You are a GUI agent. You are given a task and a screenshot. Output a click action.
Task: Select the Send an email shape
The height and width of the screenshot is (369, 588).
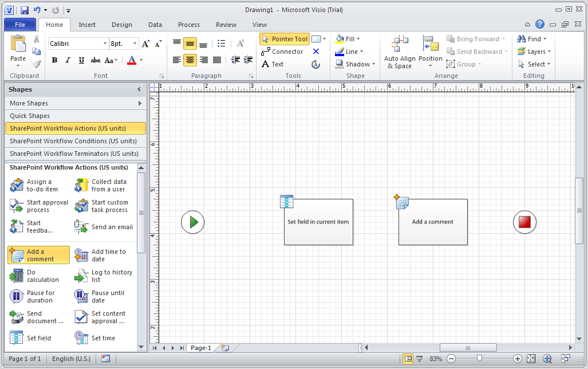[104, 227]
